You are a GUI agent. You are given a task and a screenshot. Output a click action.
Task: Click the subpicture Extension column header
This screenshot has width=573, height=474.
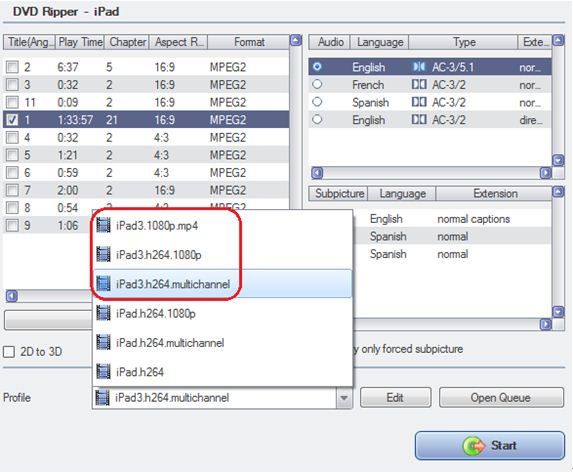click(495, 194)
